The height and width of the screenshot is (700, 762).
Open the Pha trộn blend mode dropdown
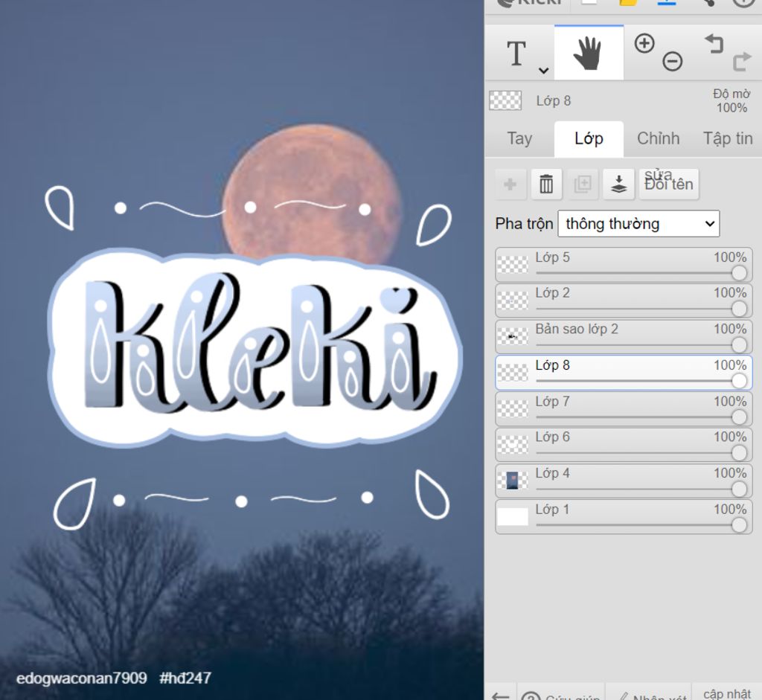tap(638, 224)
